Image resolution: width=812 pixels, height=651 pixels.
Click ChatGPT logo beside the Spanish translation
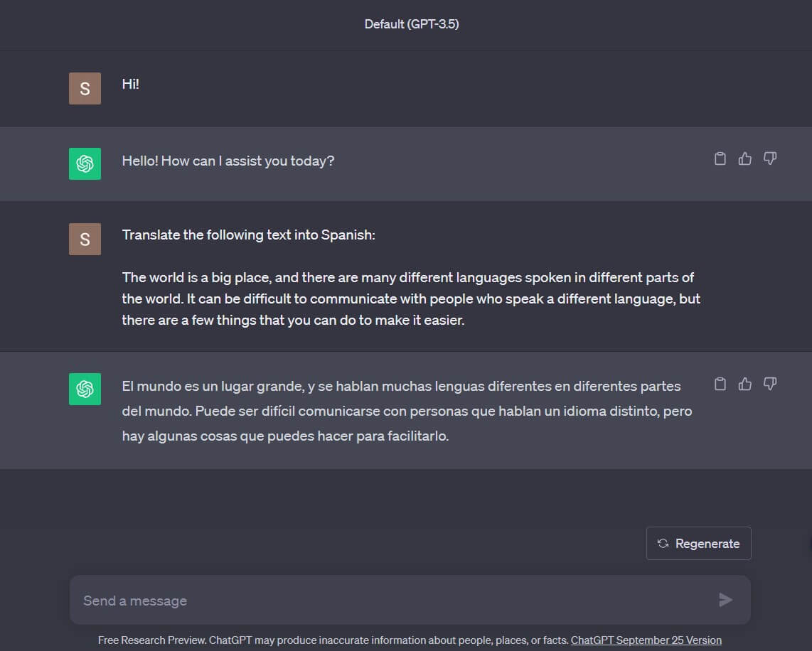[x=85, y=389]
